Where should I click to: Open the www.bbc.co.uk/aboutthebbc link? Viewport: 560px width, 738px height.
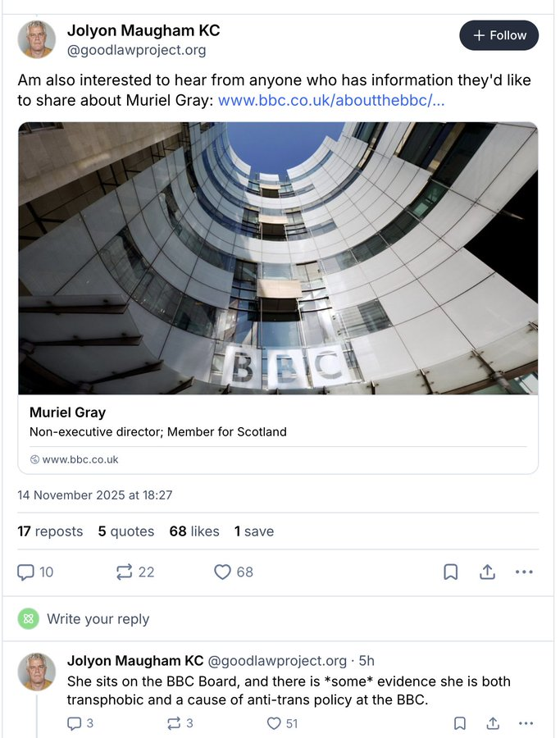point(331,101)
